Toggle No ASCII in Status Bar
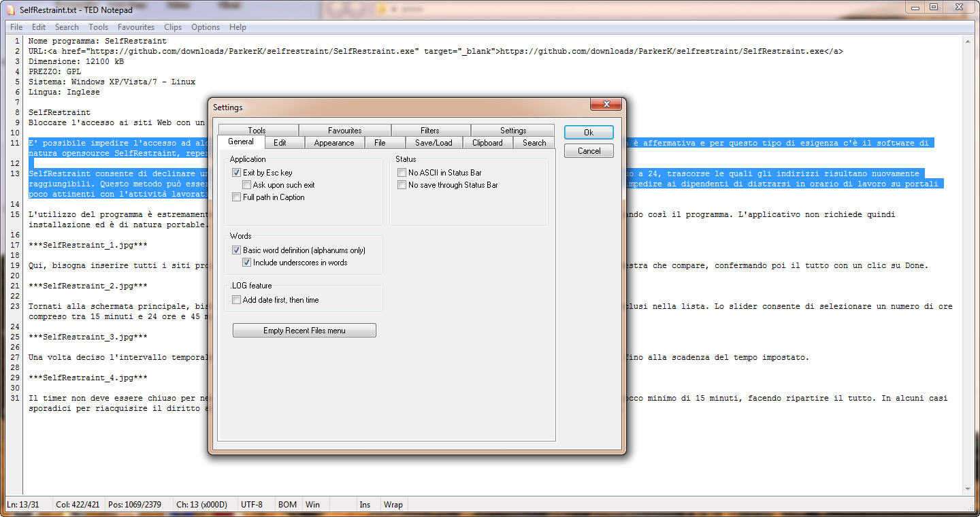The image size is (980, 517). point(402,173)
